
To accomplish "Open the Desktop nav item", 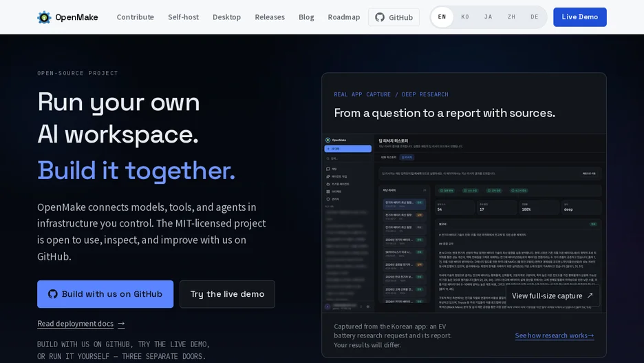I will (227, 17).
